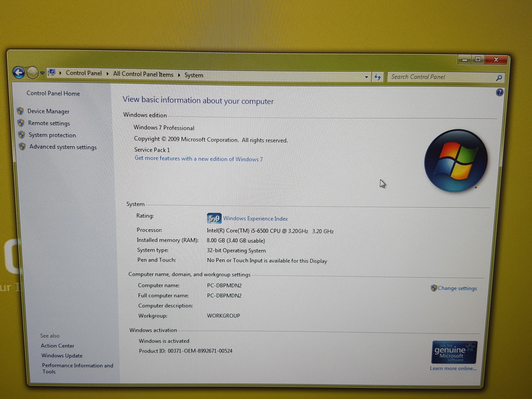Select Control Panel in the breadcrumb
This screenshot has width=532, height=399.
[84, 73]
